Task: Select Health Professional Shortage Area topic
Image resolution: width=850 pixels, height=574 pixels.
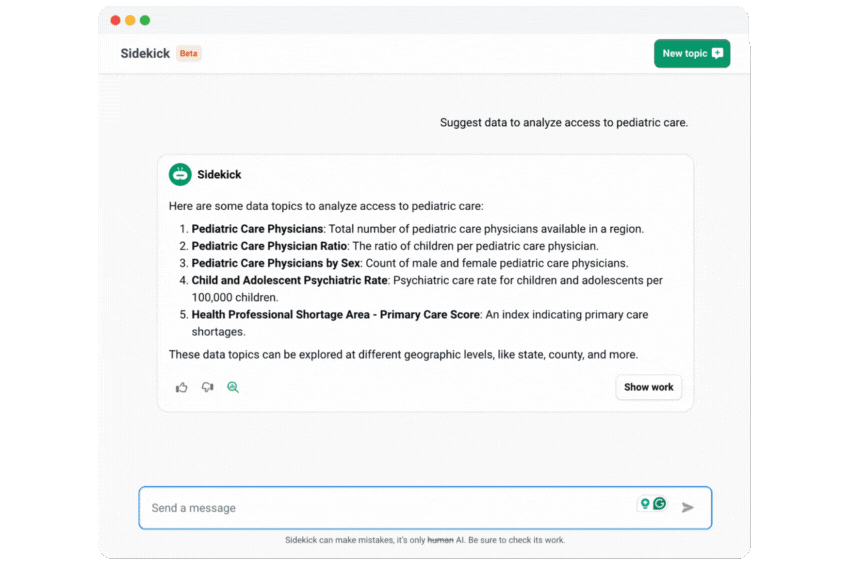Action: [336, 315]
